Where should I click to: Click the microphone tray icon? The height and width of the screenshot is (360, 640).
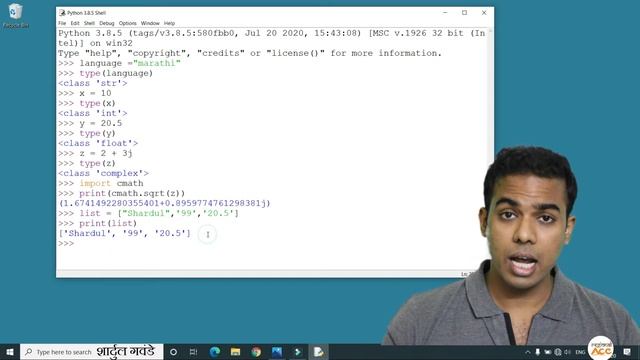[538, 352]
